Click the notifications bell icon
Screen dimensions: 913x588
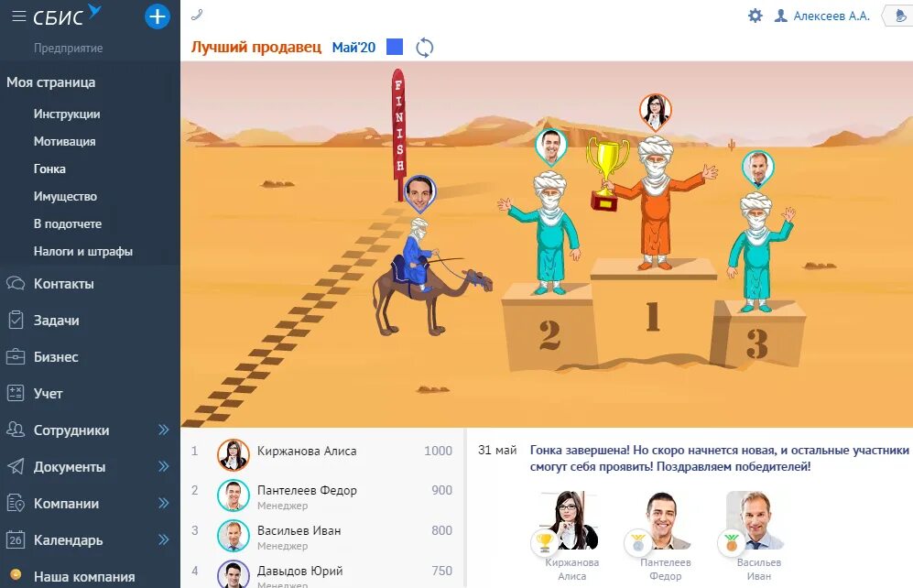(x=900, y=16)
